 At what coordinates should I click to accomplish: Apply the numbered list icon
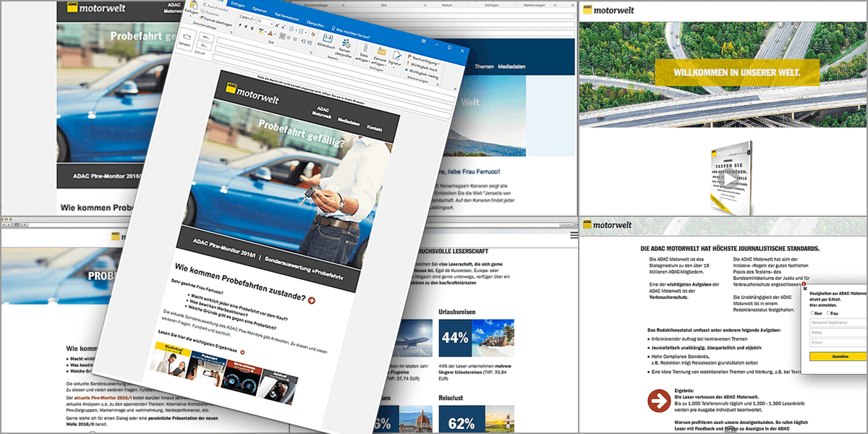pos(301,31)
